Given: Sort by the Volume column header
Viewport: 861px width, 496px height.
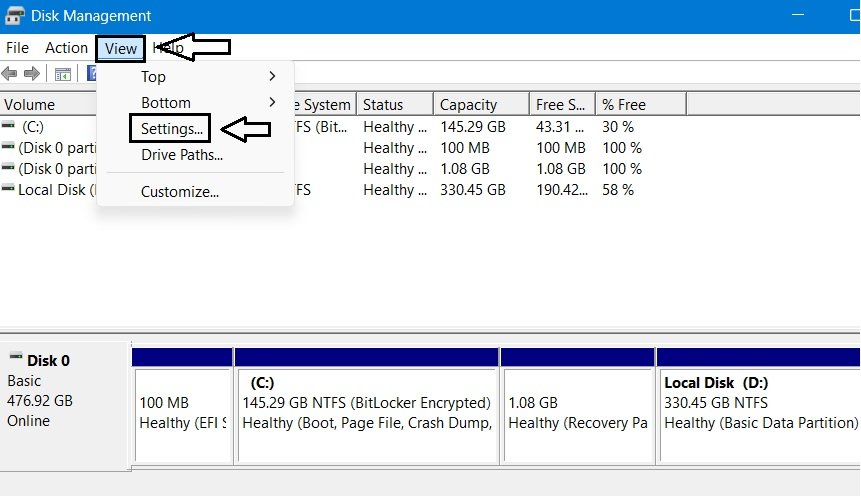Looking at the screenshot, I should (x=48, y=104).
